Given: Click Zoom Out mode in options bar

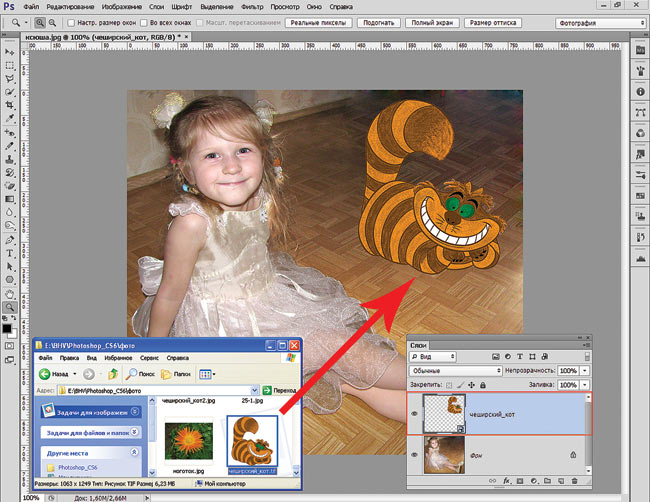Looking at the screenshot, I should [x=52, y=23].
